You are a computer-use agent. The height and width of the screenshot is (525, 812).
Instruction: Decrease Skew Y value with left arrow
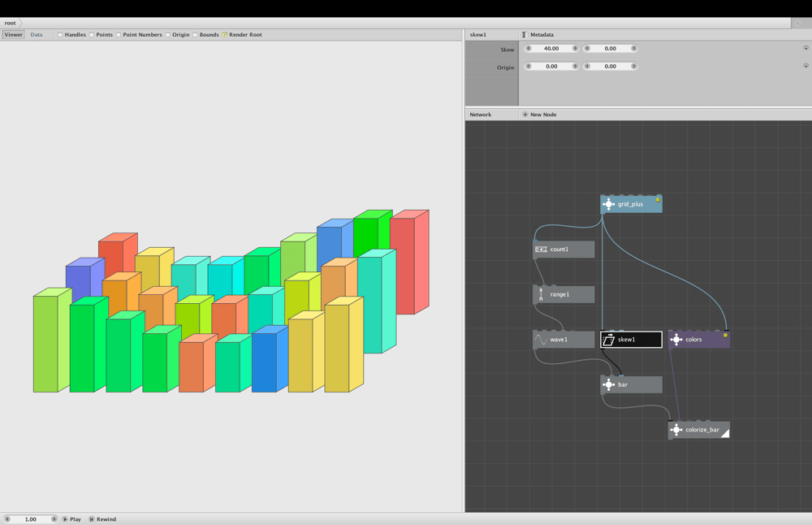[587, 48]
